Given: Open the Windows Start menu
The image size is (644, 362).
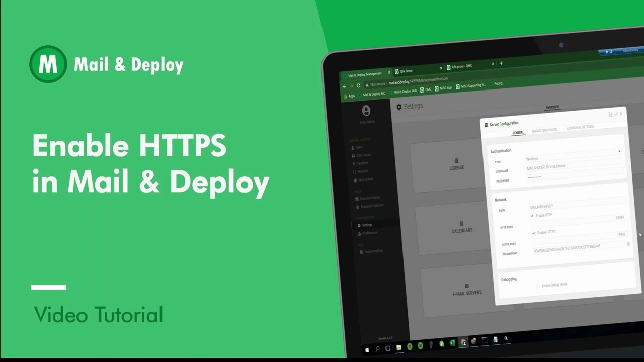Looking at the screenshot, I should point(367,349).
